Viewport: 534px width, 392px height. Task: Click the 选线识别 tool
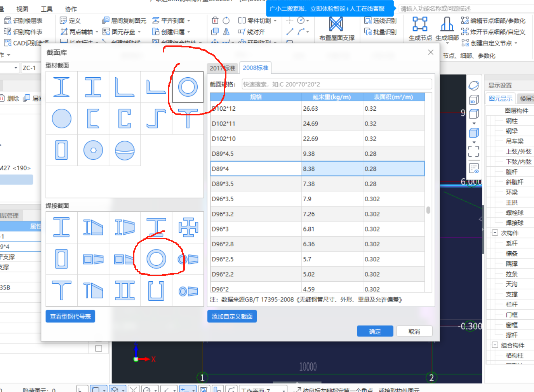point(380,21)
